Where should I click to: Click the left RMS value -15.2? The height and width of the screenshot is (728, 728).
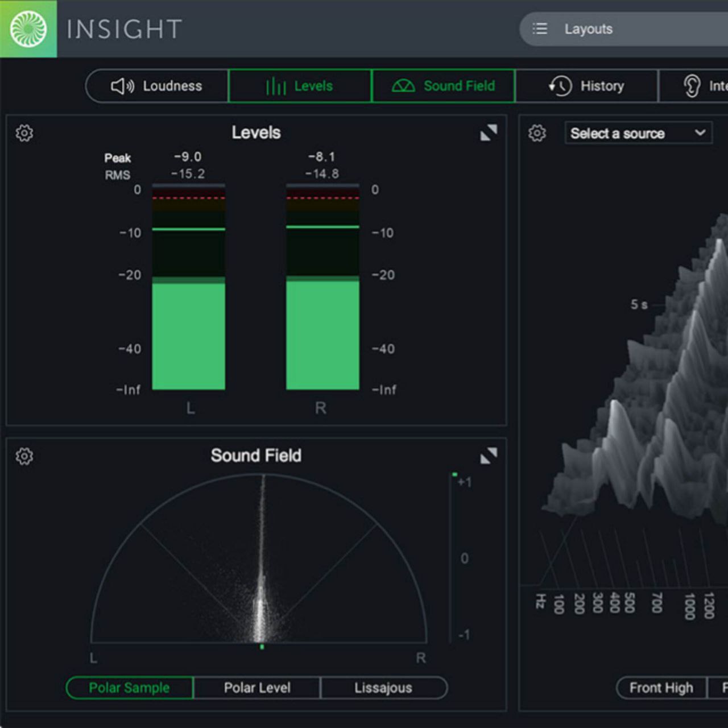(188, 173)
